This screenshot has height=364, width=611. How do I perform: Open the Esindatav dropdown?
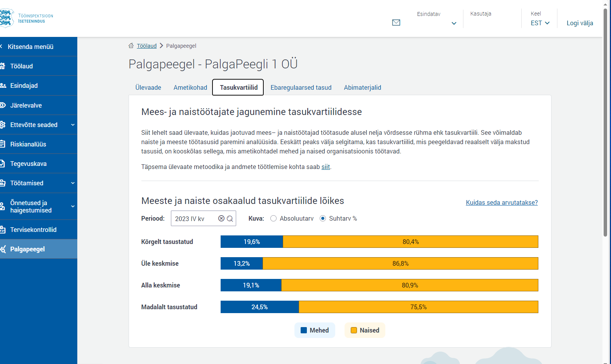pos(454,23)
